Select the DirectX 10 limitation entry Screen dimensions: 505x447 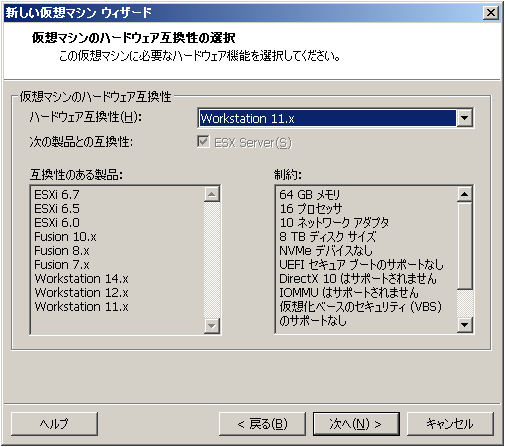[358, 278]
